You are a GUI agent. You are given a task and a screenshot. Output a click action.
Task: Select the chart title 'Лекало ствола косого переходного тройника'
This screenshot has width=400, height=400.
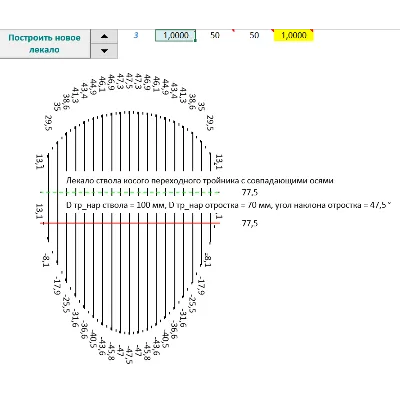pyautogui.click(x=199, y=181)
